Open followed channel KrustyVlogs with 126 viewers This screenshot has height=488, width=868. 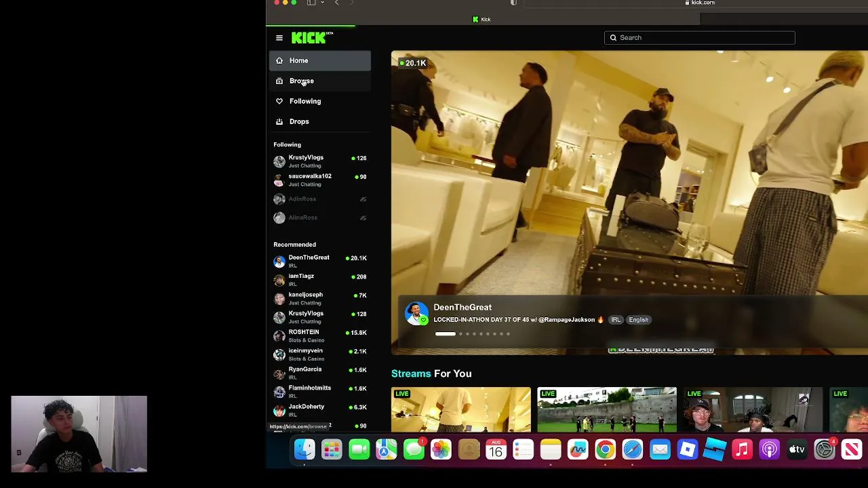(320, 161)
